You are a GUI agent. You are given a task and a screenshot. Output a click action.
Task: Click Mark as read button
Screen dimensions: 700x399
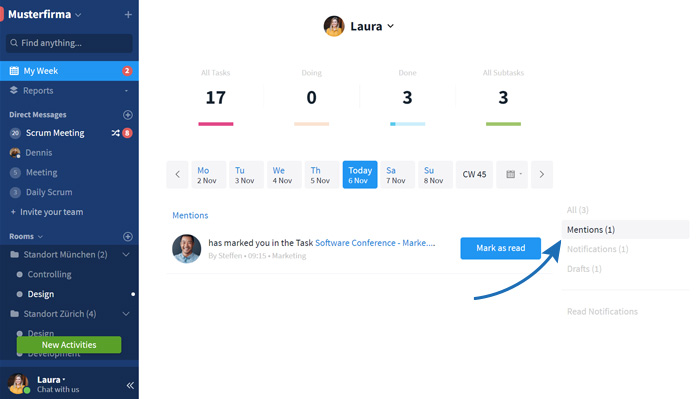pos(500,248)
